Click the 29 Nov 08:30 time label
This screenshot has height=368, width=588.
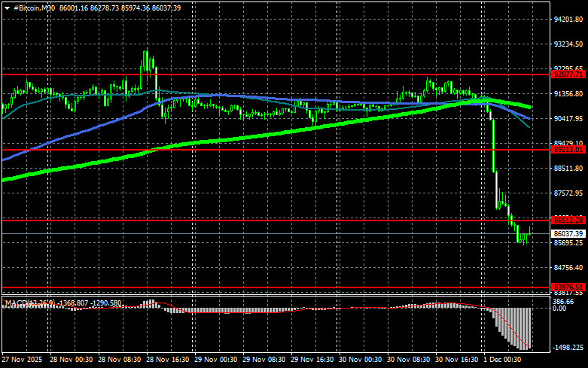point(264,360)
